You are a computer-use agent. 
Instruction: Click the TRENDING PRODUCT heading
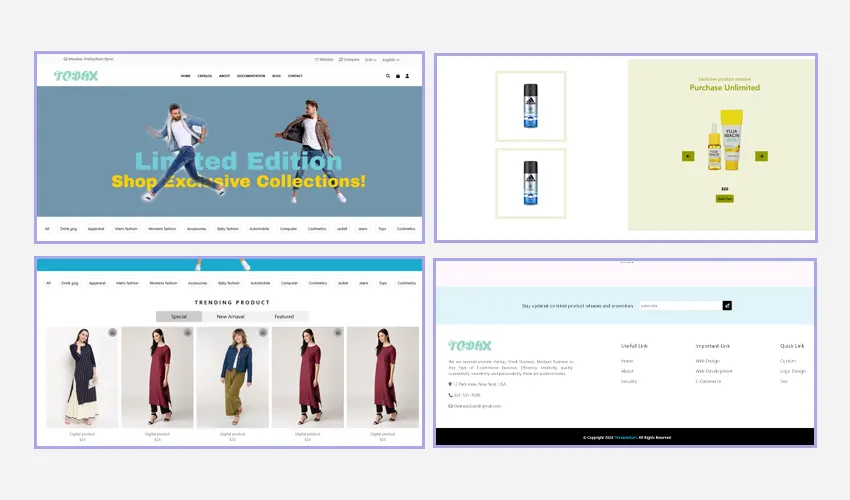click(x=232, y=303)
